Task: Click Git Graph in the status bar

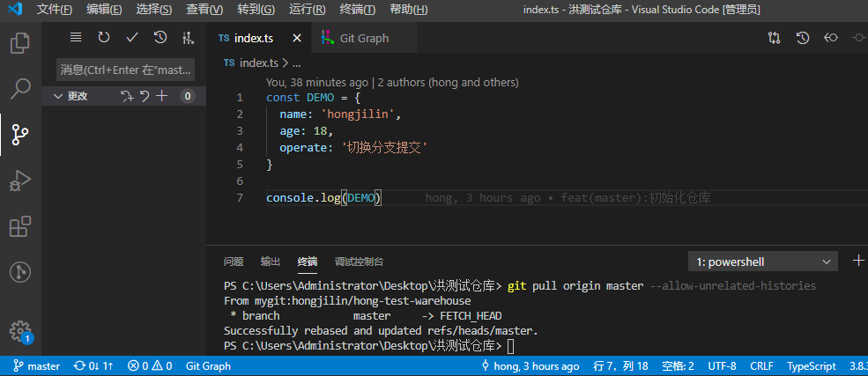Action: pos(208,366)
